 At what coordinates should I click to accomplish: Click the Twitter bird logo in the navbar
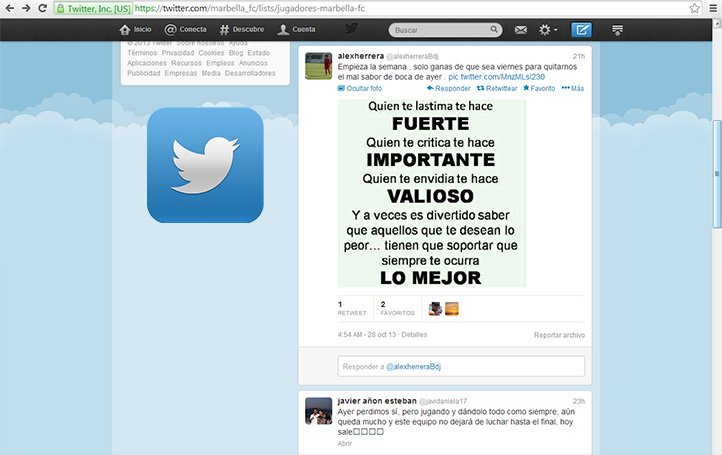351,29
